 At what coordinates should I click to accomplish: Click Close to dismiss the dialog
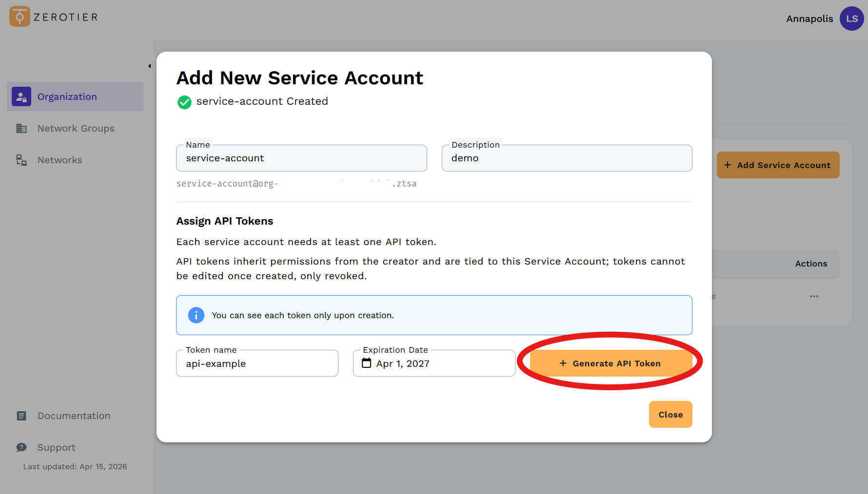point(670,414)
